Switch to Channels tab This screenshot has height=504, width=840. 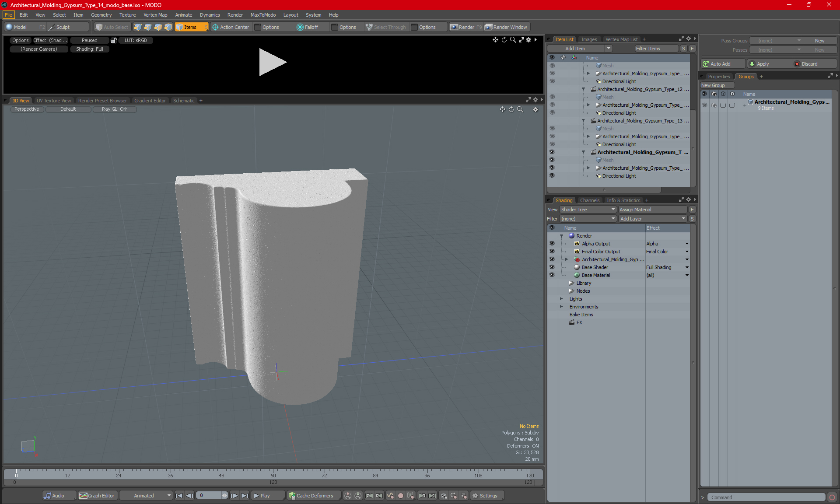(x=590, y=200)
